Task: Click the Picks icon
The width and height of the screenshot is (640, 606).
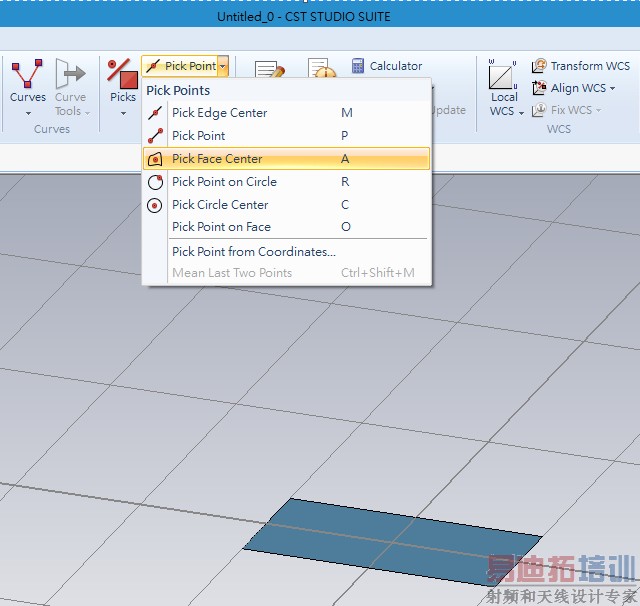Action: (122, 73)
